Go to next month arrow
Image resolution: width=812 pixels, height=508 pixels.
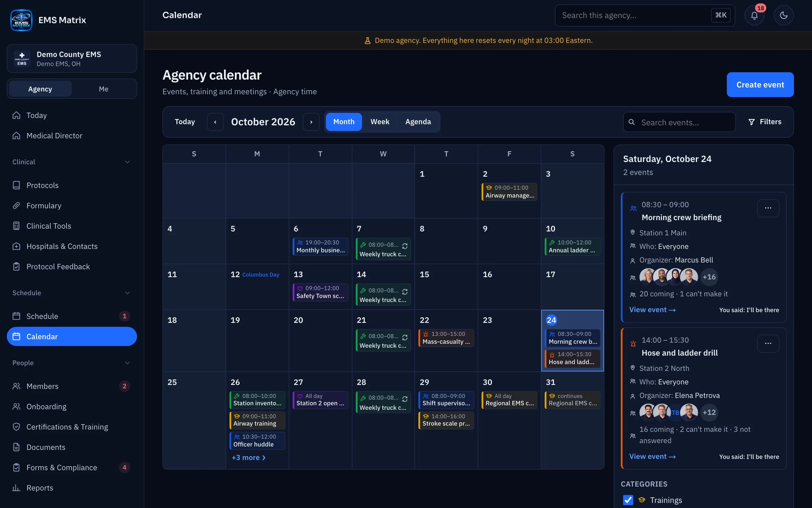311,122
